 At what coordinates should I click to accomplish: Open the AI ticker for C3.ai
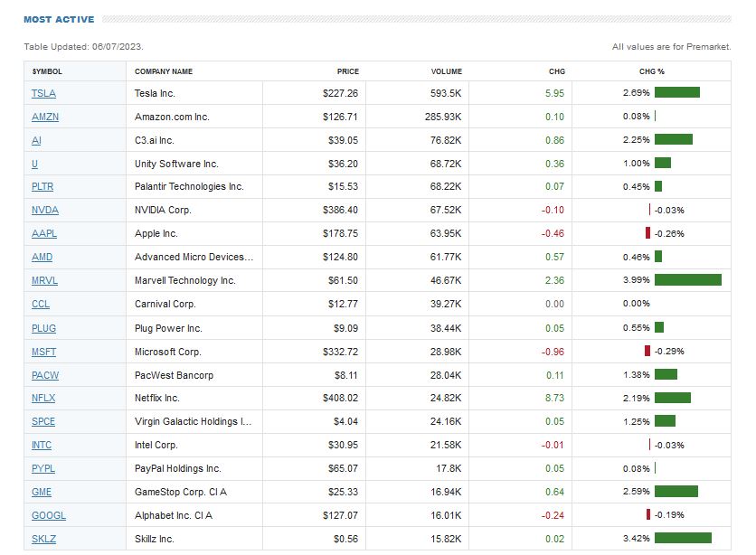36,140
